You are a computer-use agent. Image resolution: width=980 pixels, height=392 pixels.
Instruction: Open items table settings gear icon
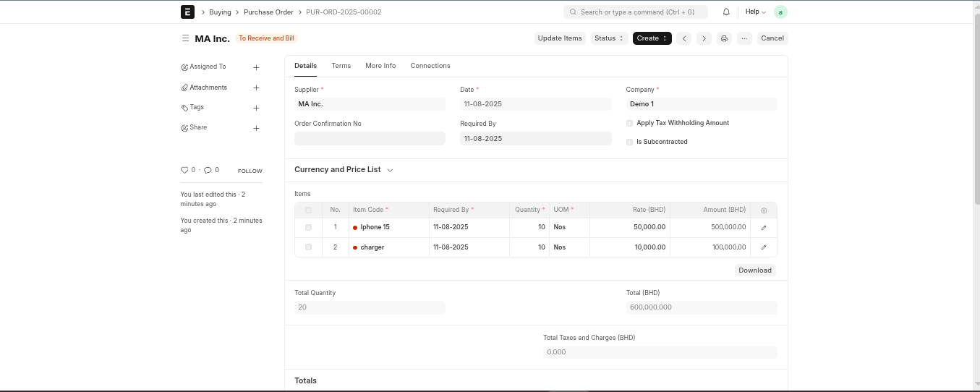764,210
